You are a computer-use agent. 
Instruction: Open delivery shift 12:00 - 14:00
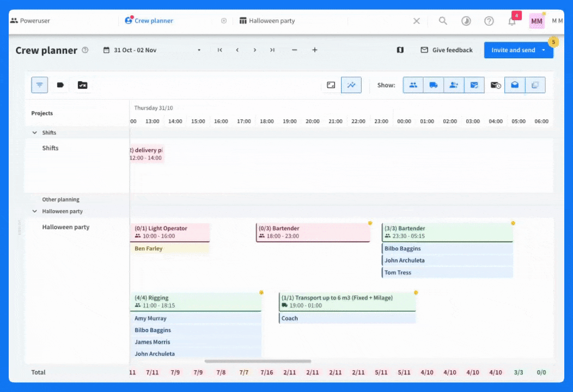coord(147,154)
